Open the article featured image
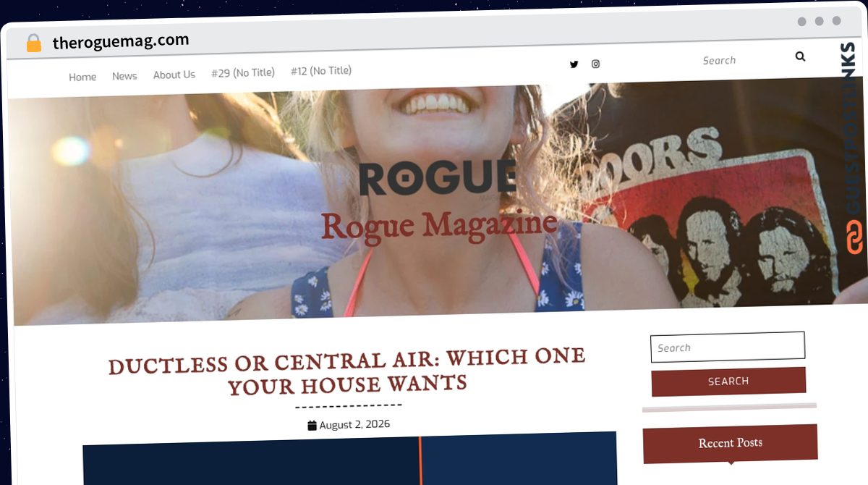868x485 pixels. tap(350, 460)
